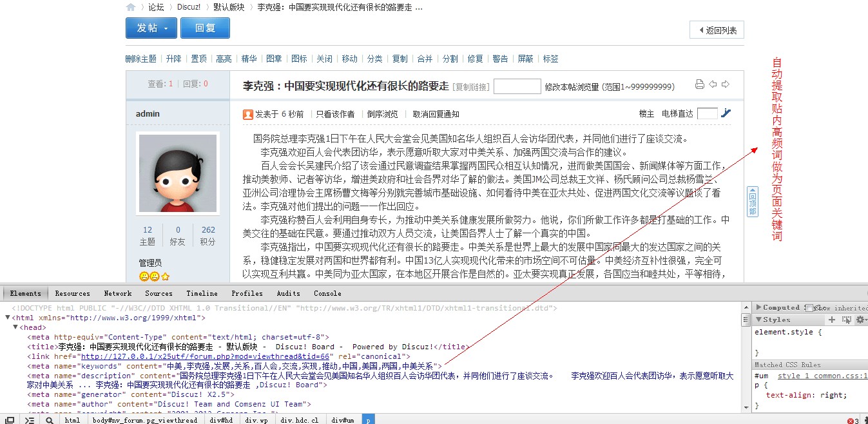Screen dimensions: 868x424
Task: Collapse the head node in Elements tree
Action: pyautogui.click(x=15, y=327)
